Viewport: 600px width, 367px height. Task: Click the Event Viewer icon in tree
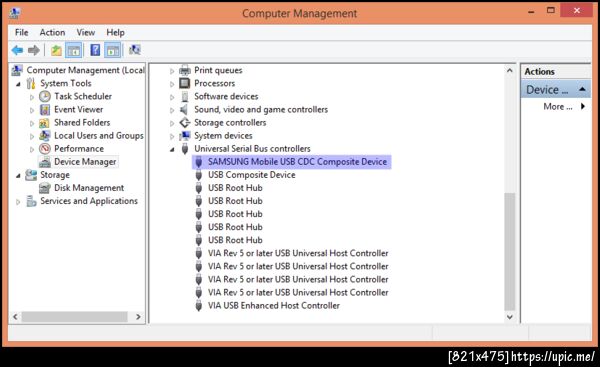click(x=45, y=110)
